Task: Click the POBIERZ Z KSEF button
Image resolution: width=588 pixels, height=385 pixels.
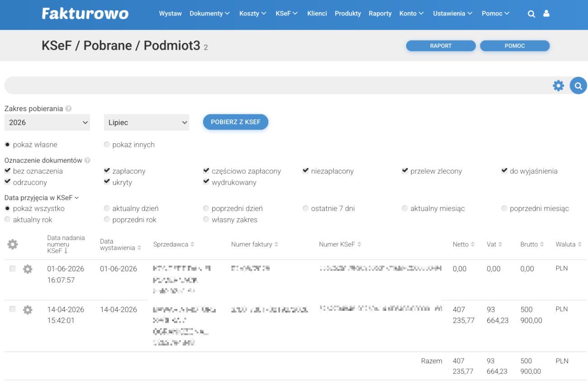Action: pos(236,122)
